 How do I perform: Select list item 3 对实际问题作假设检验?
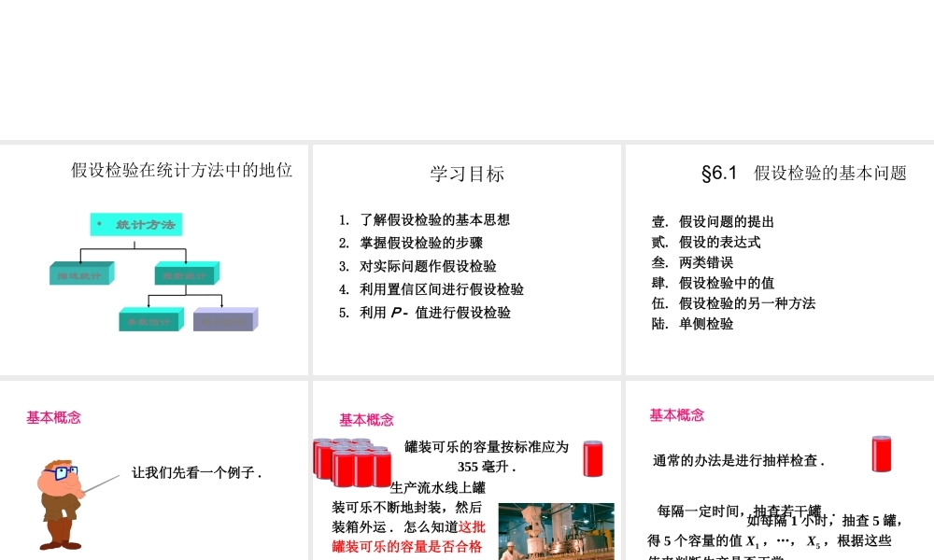tap(428, 266)
